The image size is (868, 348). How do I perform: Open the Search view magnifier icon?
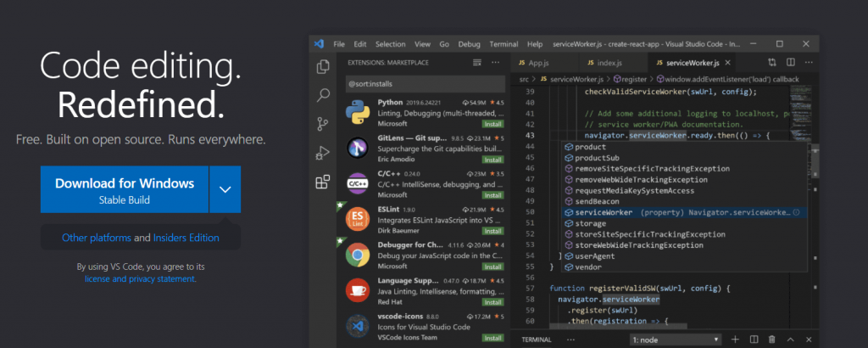323,95
